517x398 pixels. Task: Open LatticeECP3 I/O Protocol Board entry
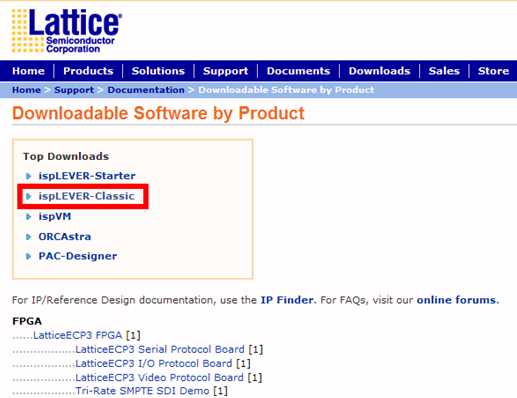tap(154, 363)
